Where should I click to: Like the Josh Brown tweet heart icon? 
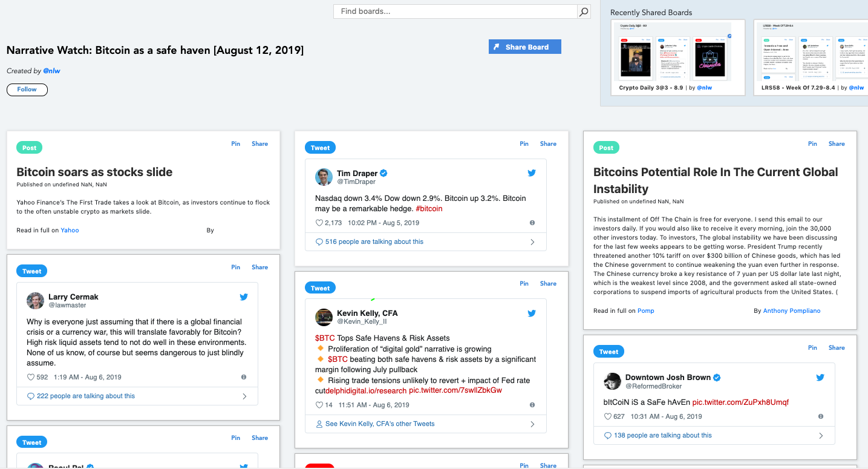point(608,416)
